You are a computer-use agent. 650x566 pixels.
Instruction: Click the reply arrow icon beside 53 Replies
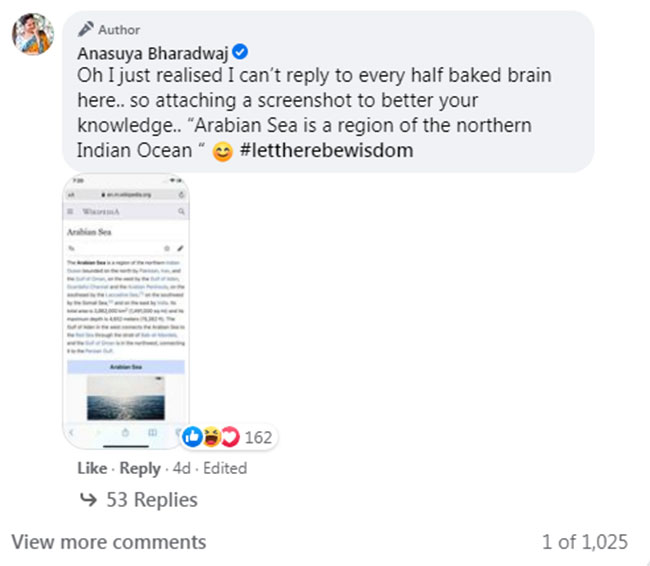[x=88, y=499]
